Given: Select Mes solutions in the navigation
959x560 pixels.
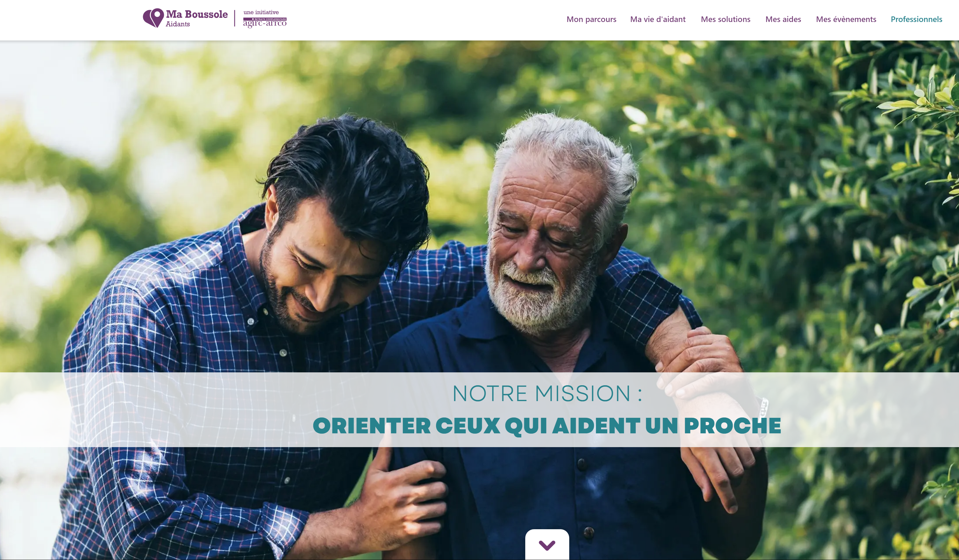Looking at the screenshot, I should coord(725,19).
